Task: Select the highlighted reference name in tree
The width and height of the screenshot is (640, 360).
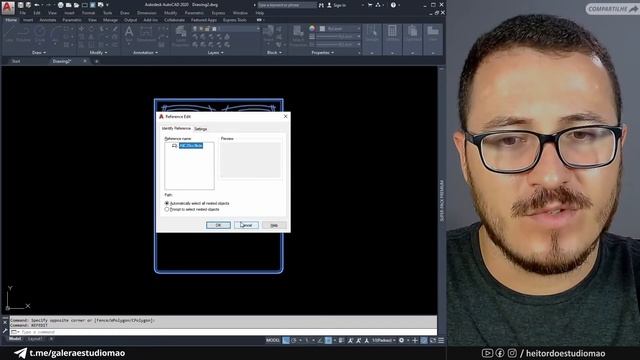Action: point(191,146)
